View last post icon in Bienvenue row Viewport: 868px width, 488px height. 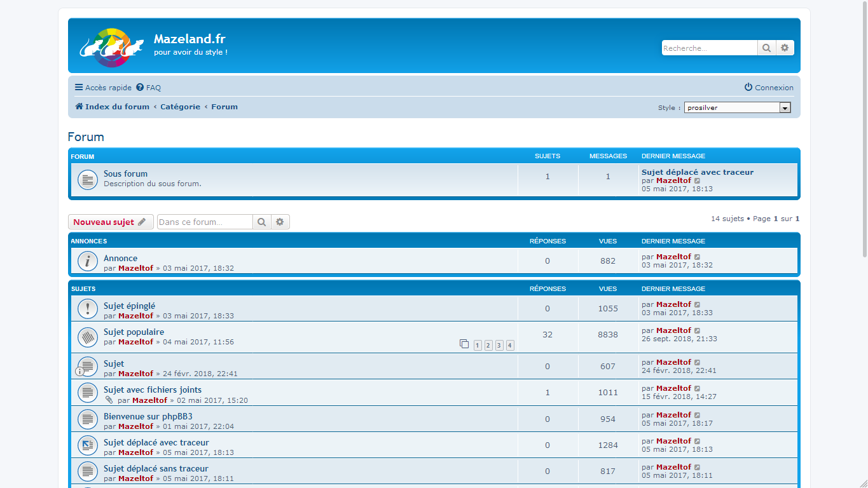tap(697, 416)
